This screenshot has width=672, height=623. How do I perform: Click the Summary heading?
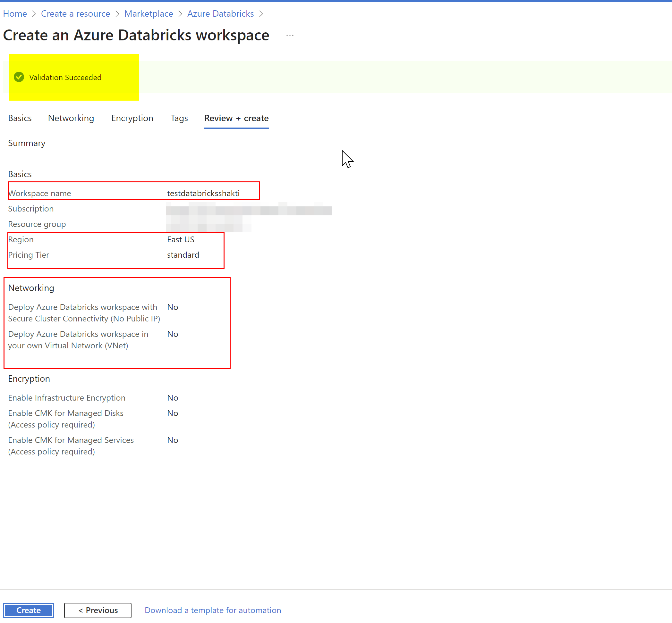tap(27, 143)
